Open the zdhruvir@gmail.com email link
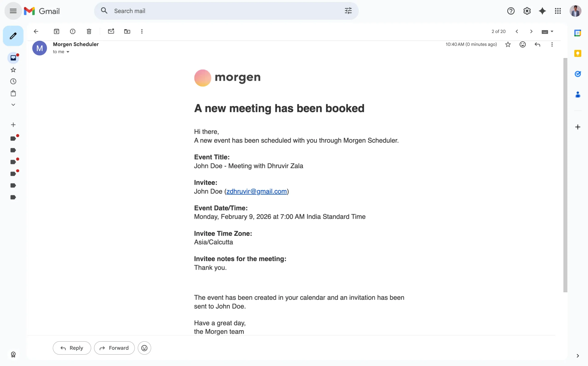The image size is (588, 366). tap(256, 191)
